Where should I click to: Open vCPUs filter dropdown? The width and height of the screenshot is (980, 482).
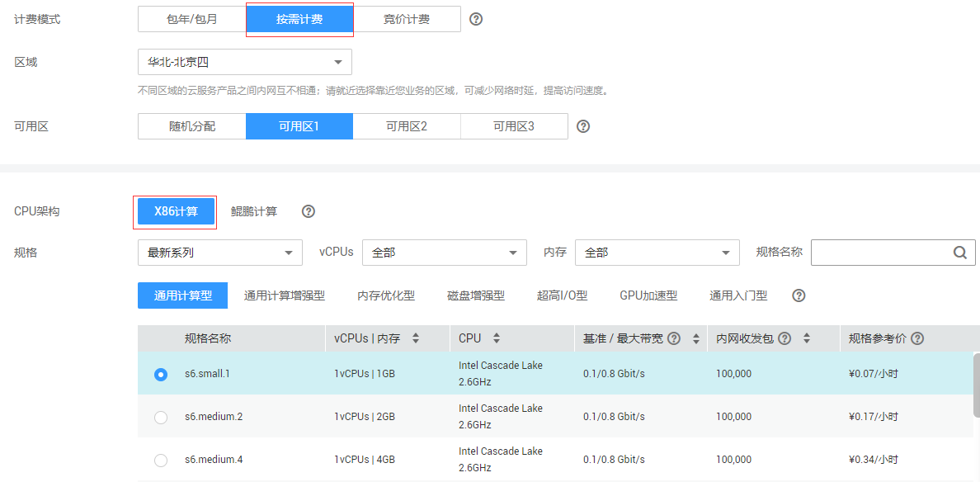point(445,253)
